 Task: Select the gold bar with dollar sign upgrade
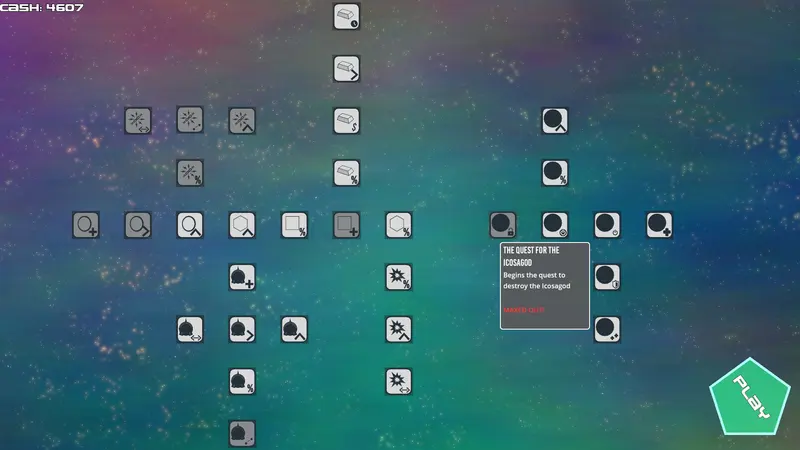[346, 121]
